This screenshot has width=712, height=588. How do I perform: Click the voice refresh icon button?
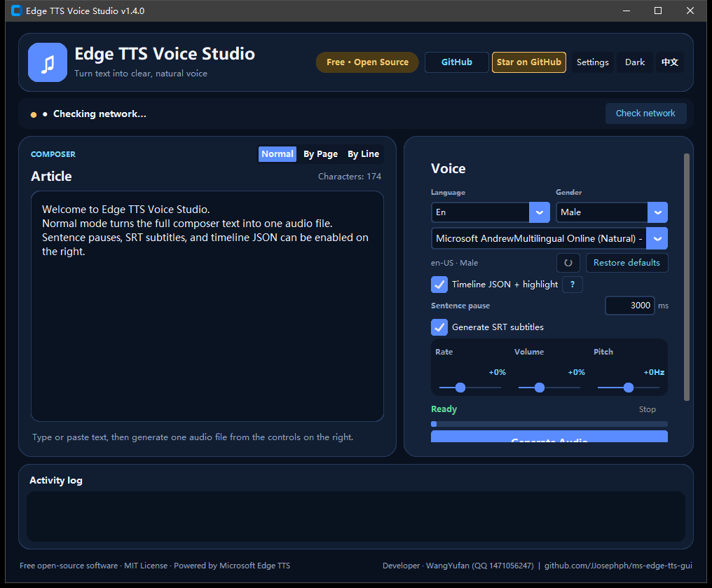[x=568, y=263]
